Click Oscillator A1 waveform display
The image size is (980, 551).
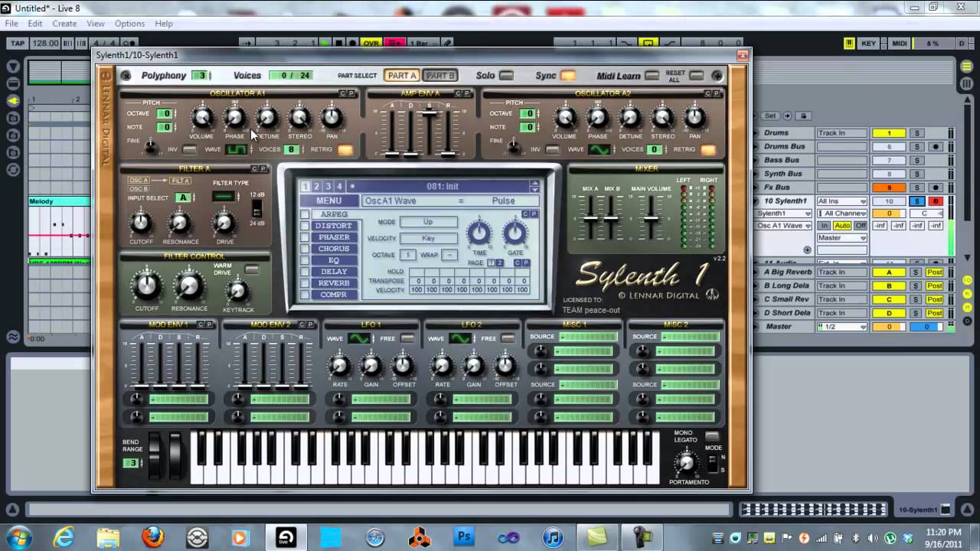coord(237,149)
